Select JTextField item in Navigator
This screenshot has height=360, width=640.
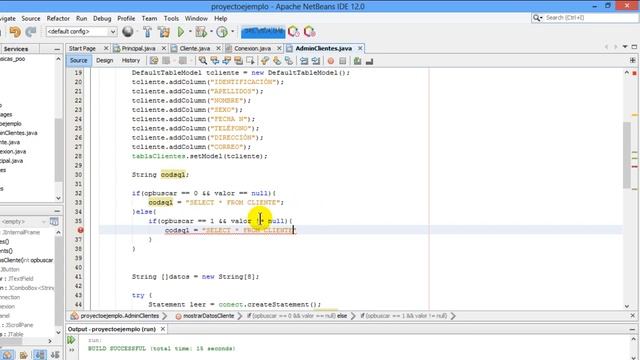coord(20,278)
